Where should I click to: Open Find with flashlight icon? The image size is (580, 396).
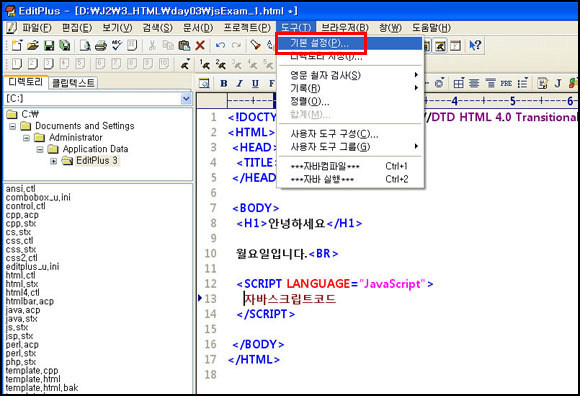[x=255, y=45]
